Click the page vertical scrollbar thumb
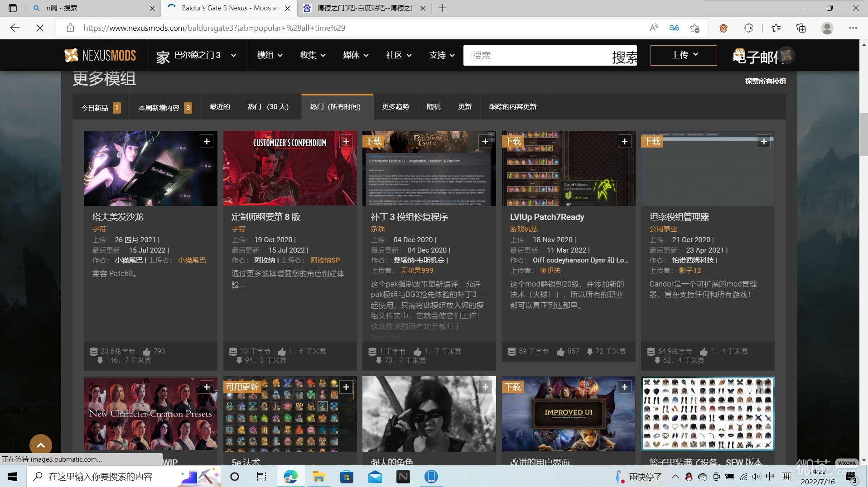 click(x=863, y=134)
